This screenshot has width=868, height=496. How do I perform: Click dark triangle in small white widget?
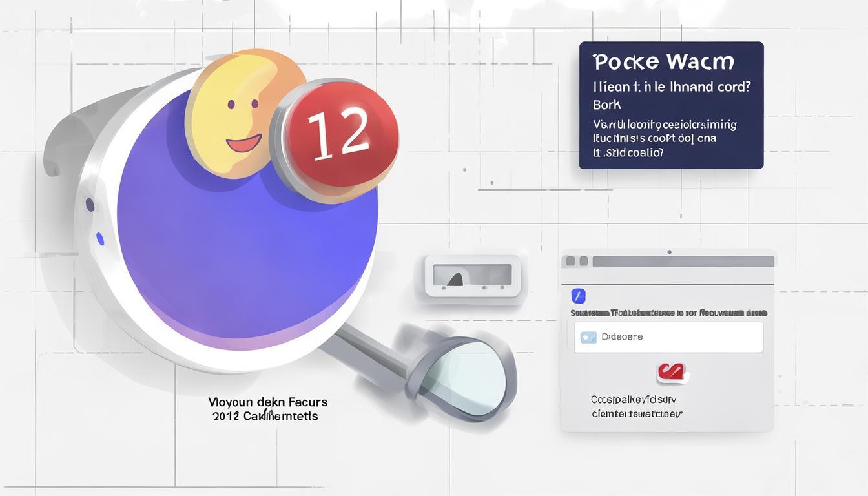456,278
